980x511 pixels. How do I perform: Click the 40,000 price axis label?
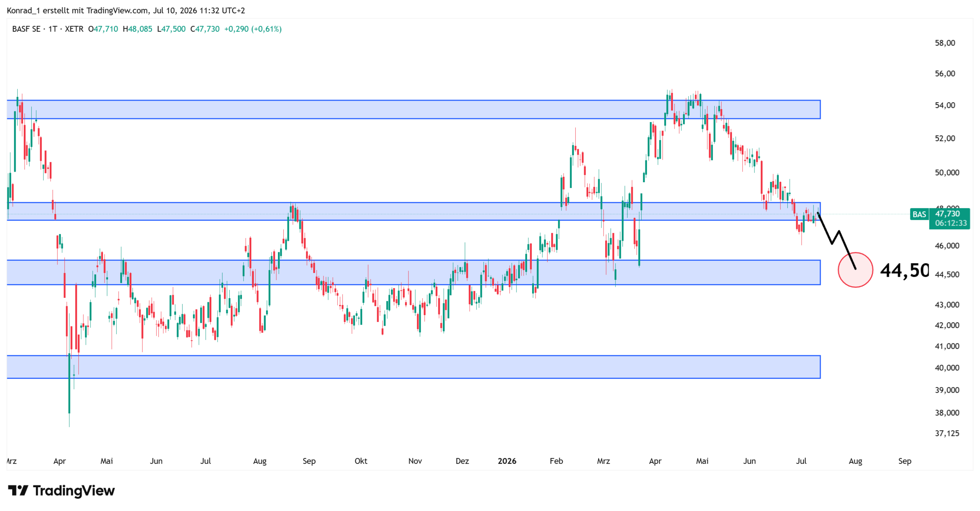(x=947, y=368)
